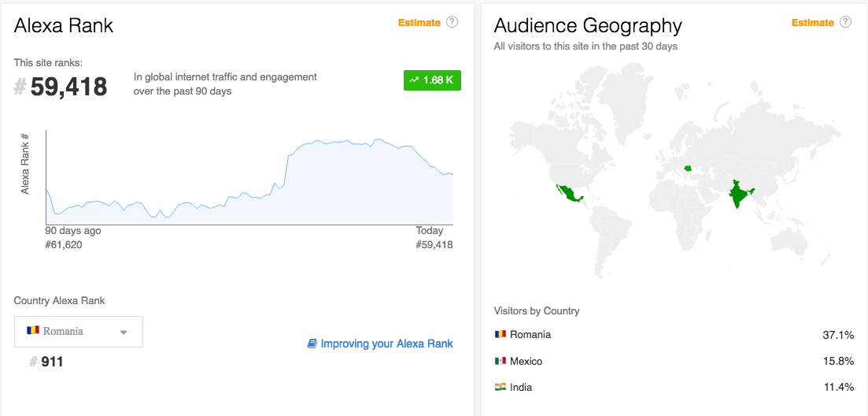
Task: Click the Romania flag inside the country selector
Action: pos(33,331)
